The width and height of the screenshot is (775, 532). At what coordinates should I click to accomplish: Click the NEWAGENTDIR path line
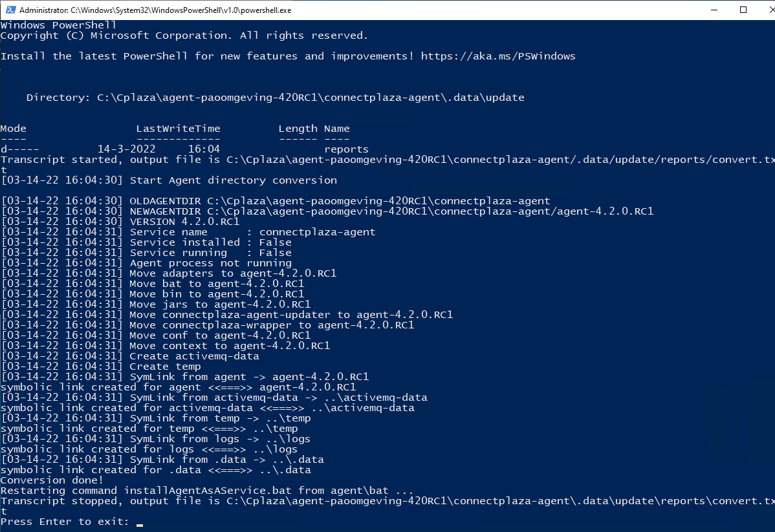[x=327, y=211]
